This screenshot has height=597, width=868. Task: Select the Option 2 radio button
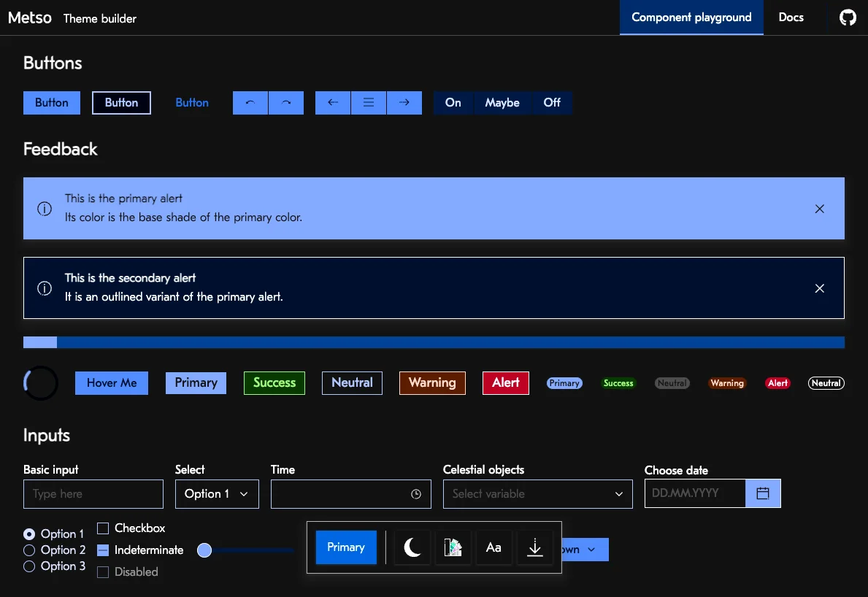pyautogui.click(x=29, y=550)
